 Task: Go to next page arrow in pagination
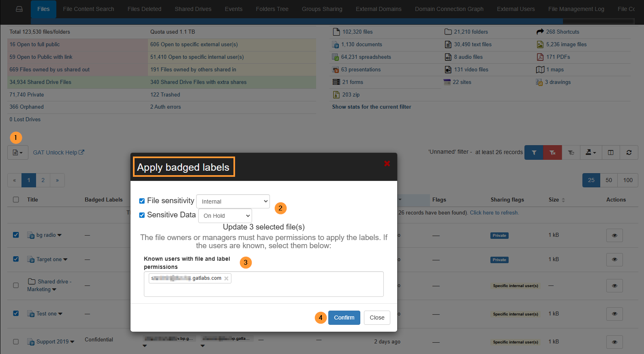(x=57, y=180)
